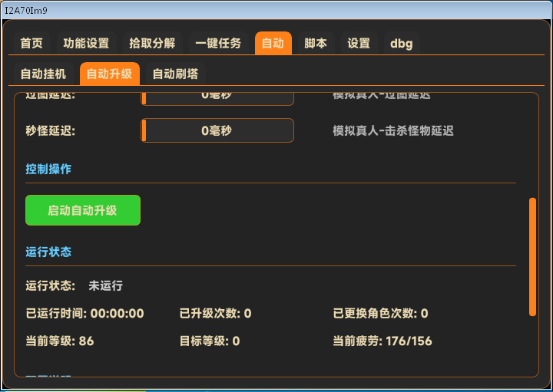Click the orange vertical scrollbar
This screenshot has height=392, width=553.
[532, 256]
